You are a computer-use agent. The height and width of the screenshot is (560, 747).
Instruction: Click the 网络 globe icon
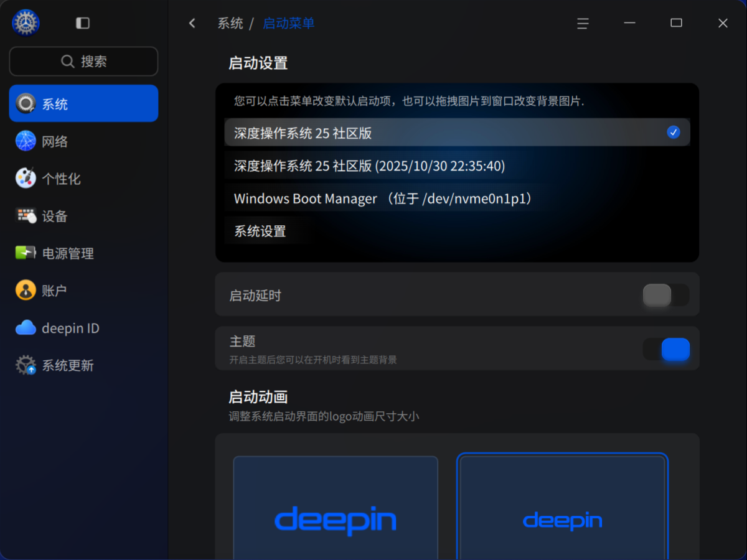(26, 141)
